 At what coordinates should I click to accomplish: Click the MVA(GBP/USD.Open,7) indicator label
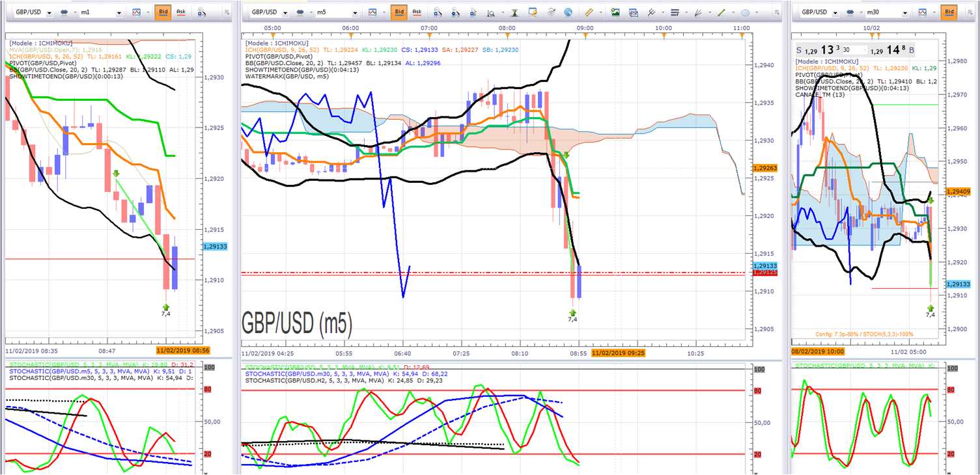pyautogui.click(x=56, y=49)
